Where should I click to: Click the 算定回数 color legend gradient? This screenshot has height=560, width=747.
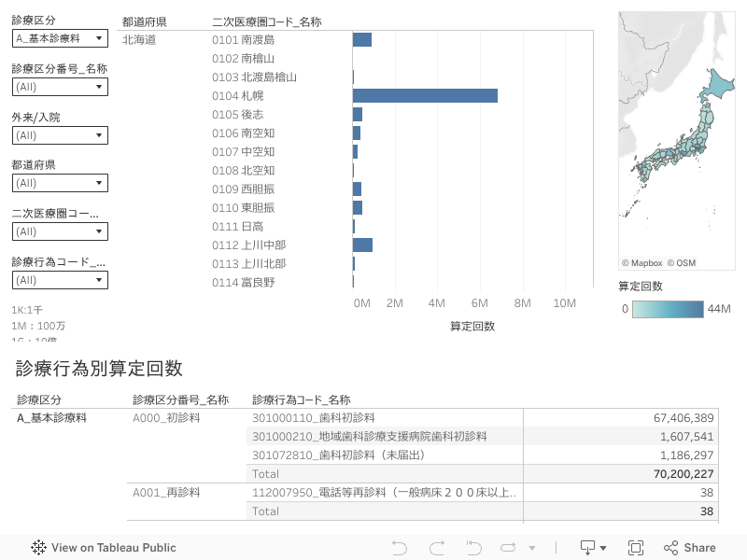coord(668,309)
